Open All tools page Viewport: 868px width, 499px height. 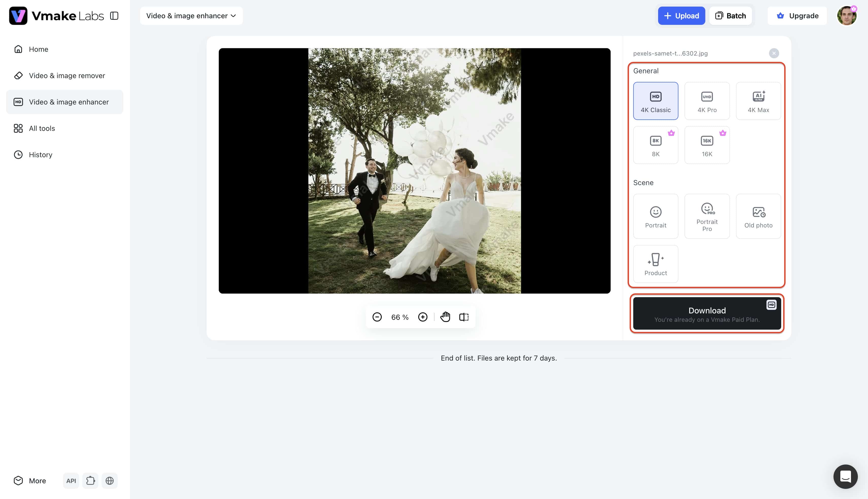[x=64, y=128]
